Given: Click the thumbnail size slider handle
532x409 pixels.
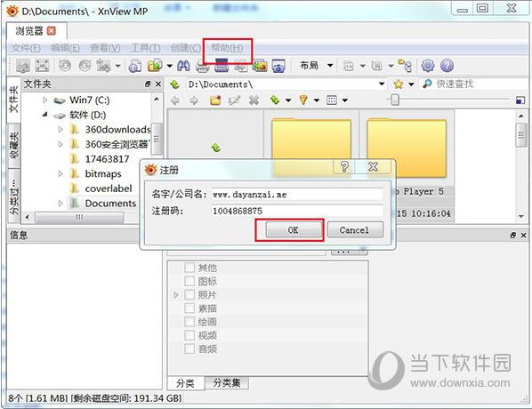Looking at the screenshot, I should click(x=395, y=100).
